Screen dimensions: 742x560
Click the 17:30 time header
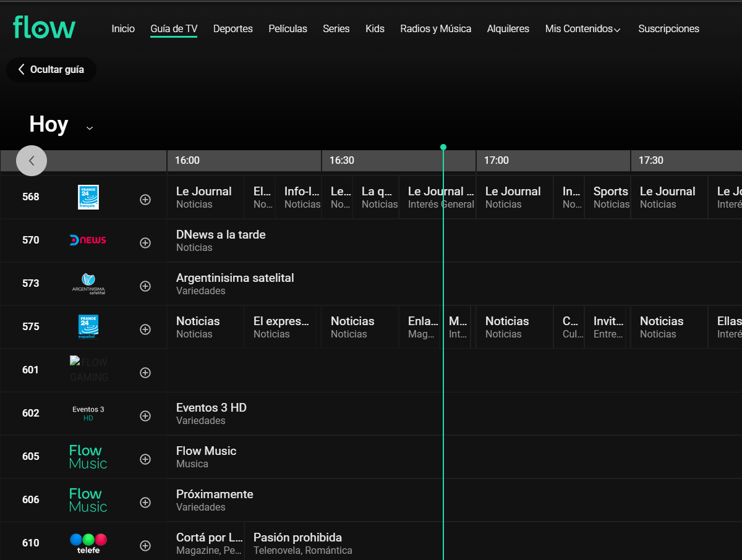[x=686, y=161]
